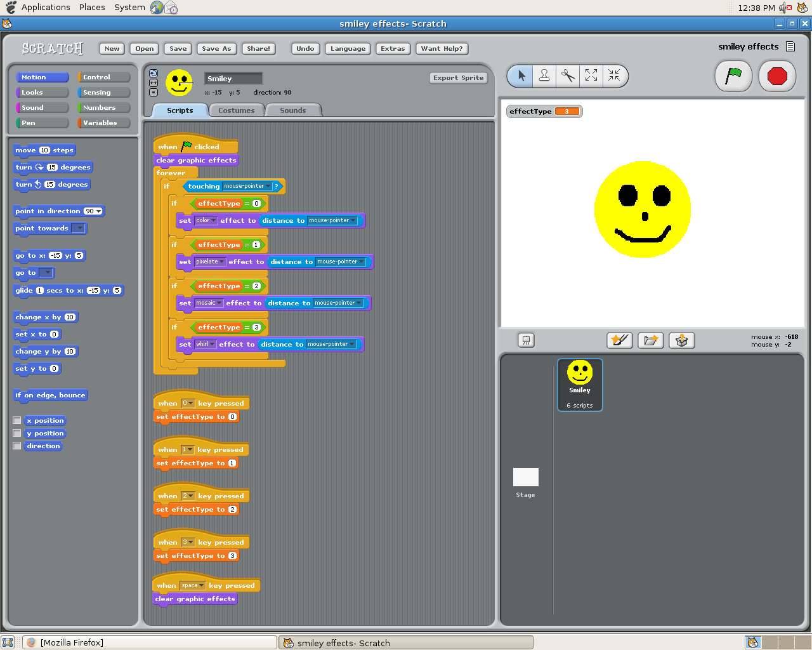The image size is (812, 650).
Task: Select the Motion block category
Action: point(43,77)
